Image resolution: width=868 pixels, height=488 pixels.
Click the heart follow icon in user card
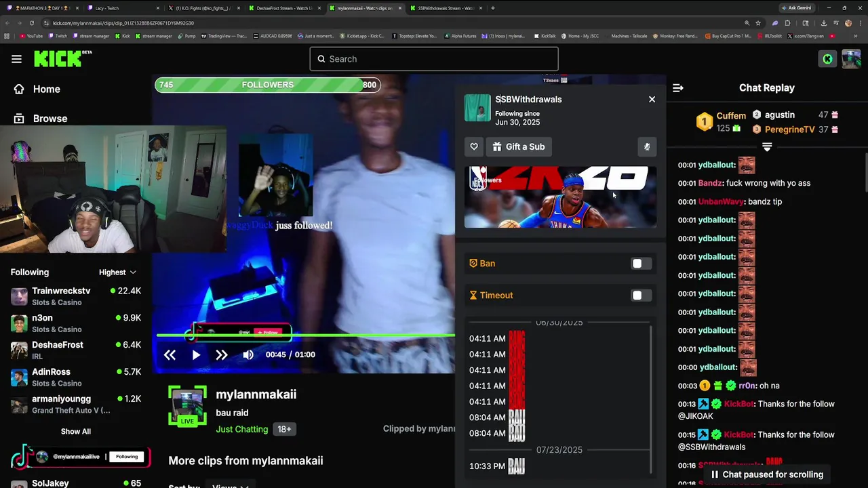pyautogui.click(x=474, y=146)
